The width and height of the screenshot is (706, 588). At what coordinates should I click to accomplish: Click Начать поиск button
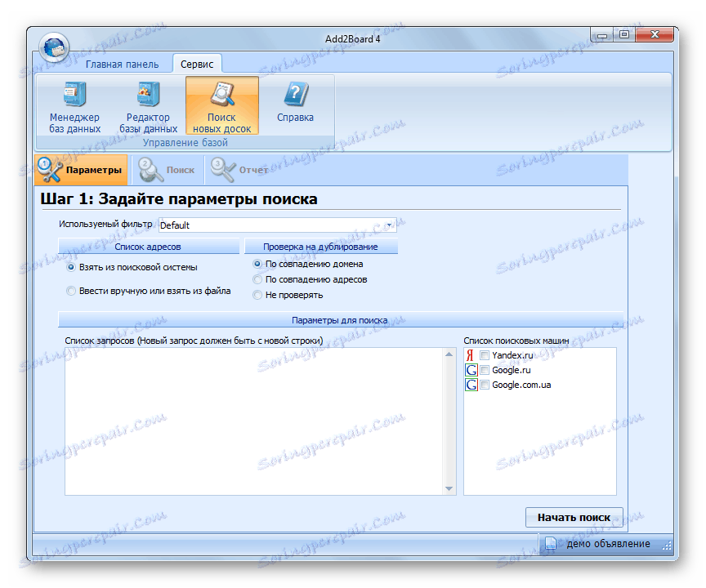pyautogui.click(x=574, y=518)
